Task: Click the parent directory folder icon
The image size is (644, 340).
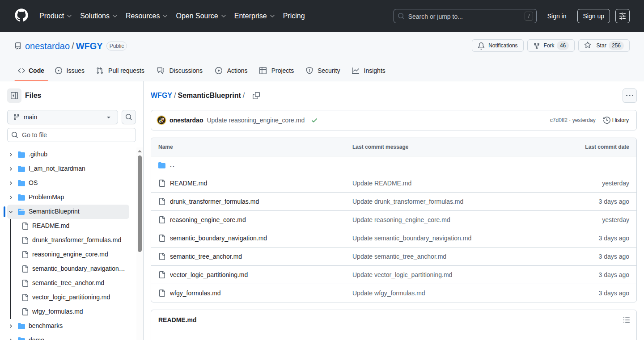Action: (x=162, y=165)
